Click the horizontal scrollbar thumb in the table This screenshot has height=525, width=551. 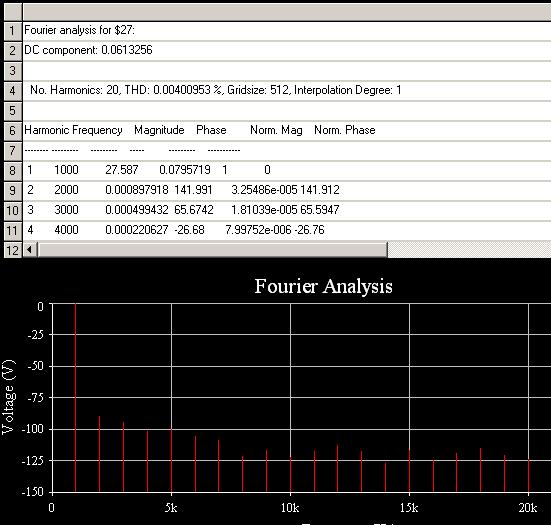click(212, 250)
